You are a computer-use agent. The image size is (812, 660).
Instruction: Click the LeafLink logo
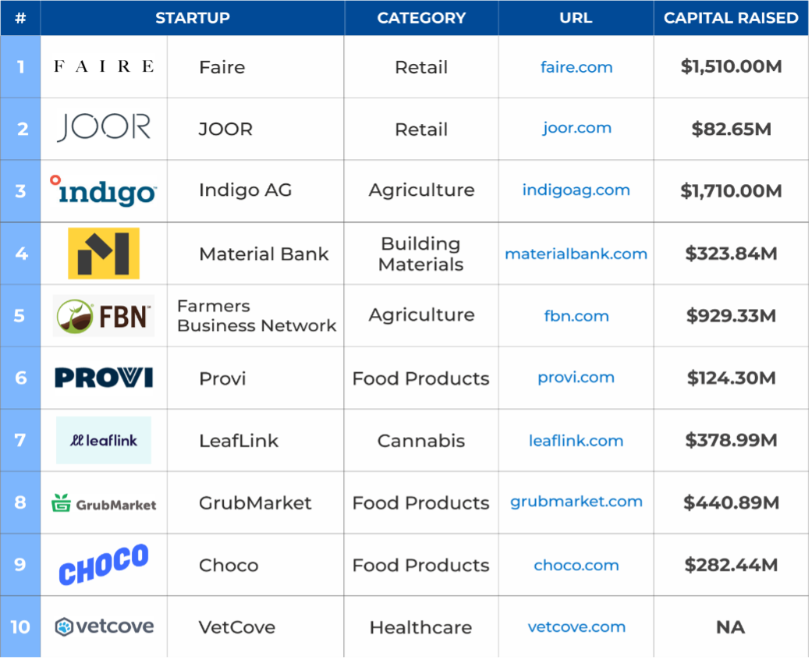pos(104,440)
